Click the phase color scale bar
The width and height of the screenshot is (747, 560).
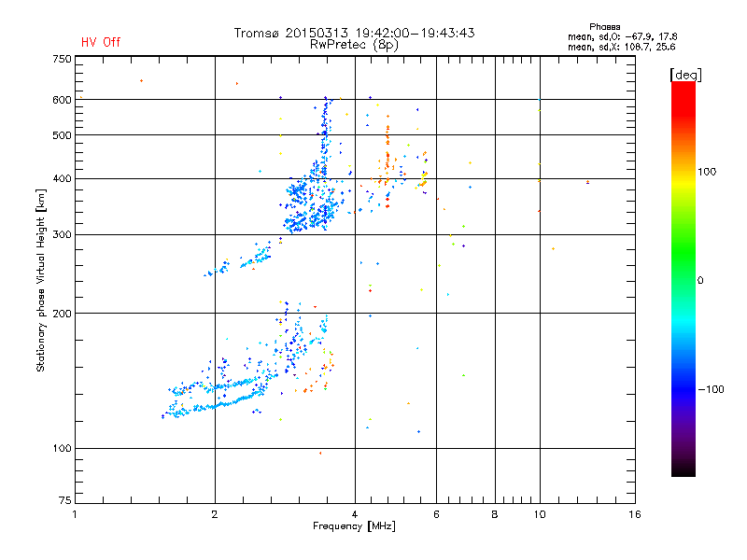pos(684,278)
